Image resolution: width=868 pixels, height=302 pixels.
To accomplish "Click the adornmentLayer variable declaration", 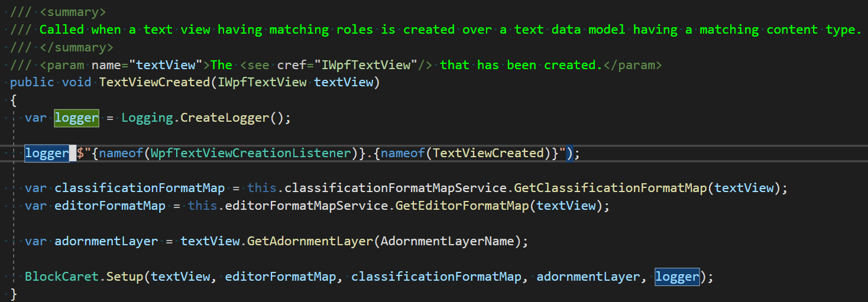I will tap(106, 241).
